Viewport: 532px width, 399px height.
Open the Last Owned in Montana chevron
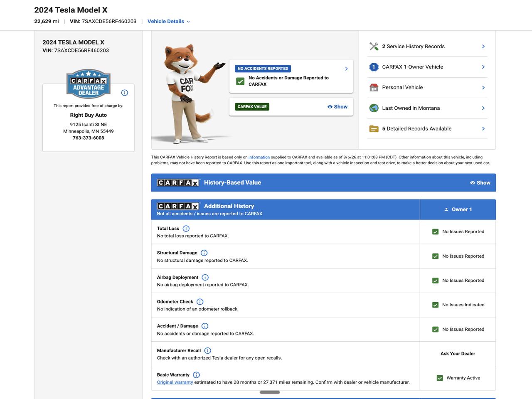pyautogui.click(x=483, y=108)
